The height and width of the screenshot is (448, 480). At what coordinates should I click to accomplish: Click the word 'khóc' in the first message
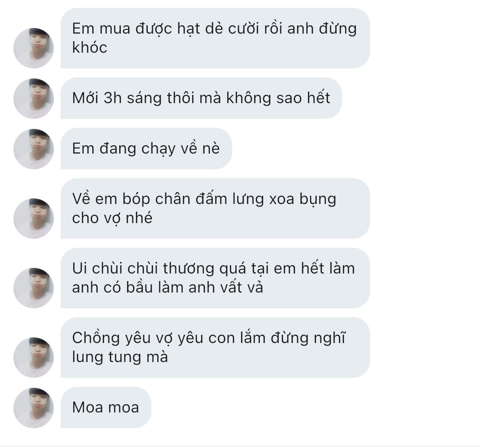pyautogui.click(x=90, y=47)
